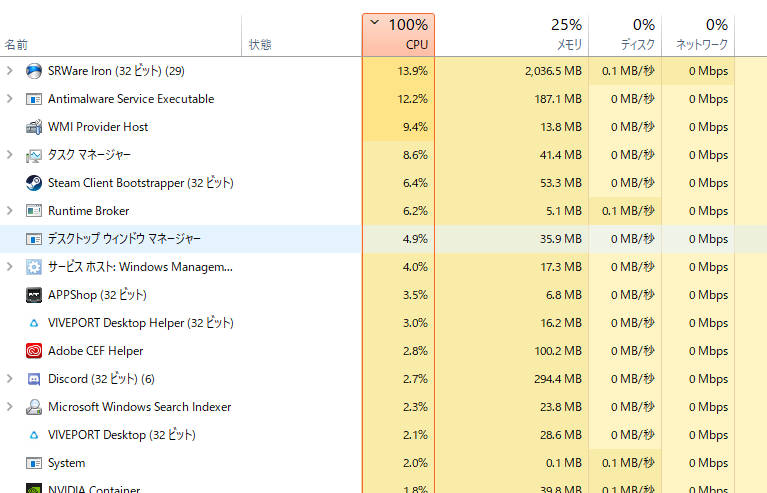Select the Microsoft Windows Search Indexer icon
Viewport: 767px width, 493px height.
point(34,407)
